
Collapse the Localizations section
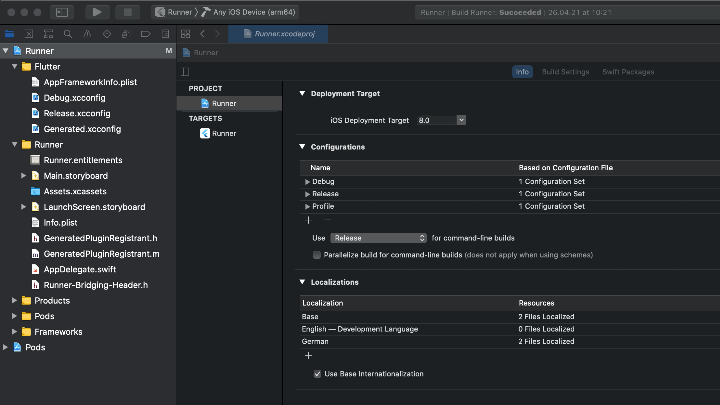302,282
